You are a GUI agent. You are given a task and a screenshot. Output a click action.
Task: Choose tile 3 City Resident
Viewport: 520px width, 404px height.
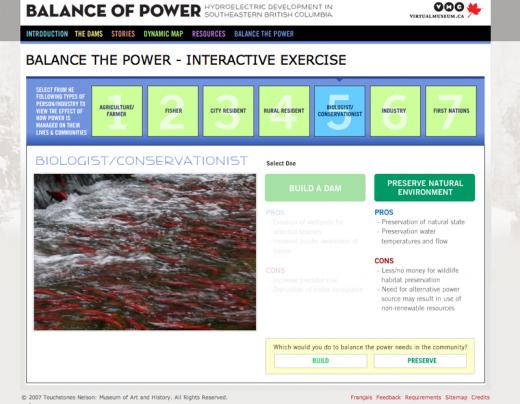pos(228,111)
